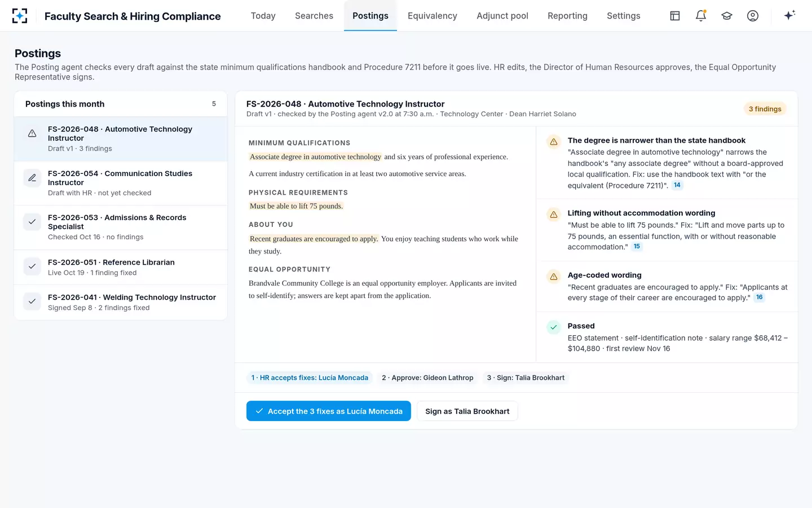Click highlighted "Recent graduates are encouraged to apply"

click(x=314, y=239)
